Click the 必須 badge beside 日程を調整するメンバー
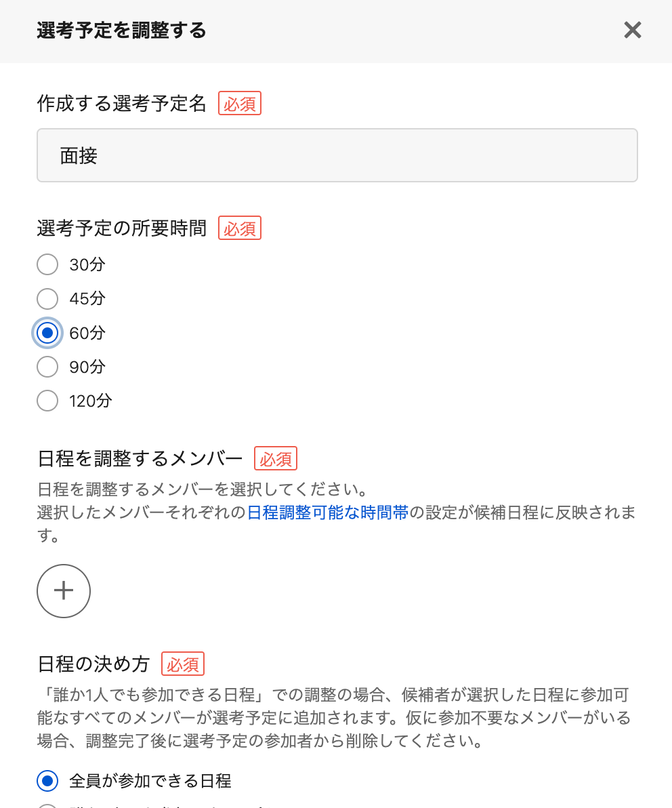The width and height of the screenshot is (672, 808). [276, 459]
